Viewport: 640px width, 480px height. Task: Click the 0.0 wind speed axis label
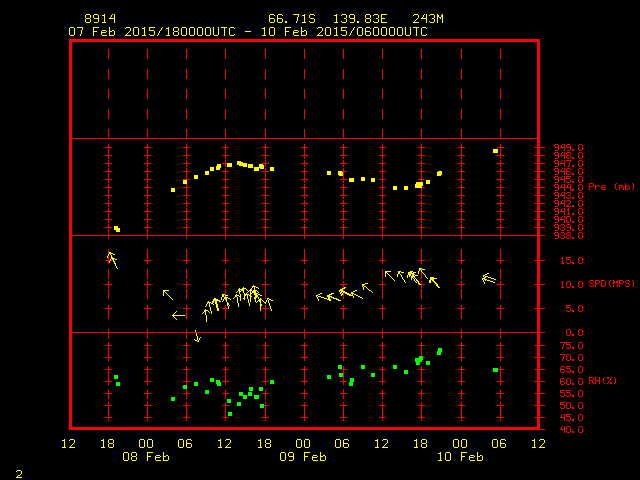coord(574,333)
